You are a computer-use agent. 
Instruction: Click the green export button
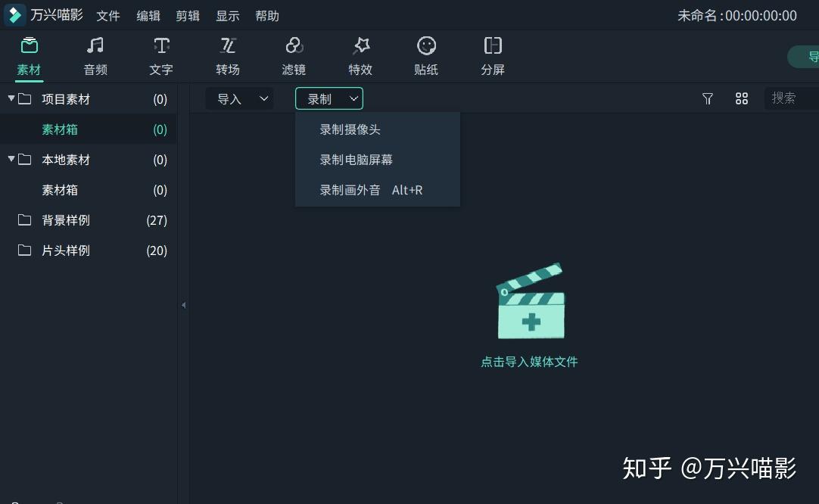[803, 57]
